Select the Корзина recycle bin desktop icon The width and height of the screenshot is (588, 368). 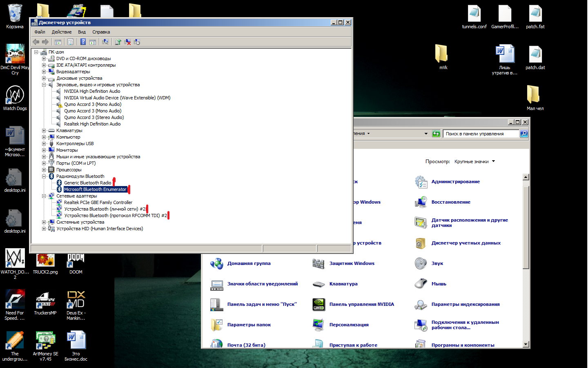pos(15,16)
